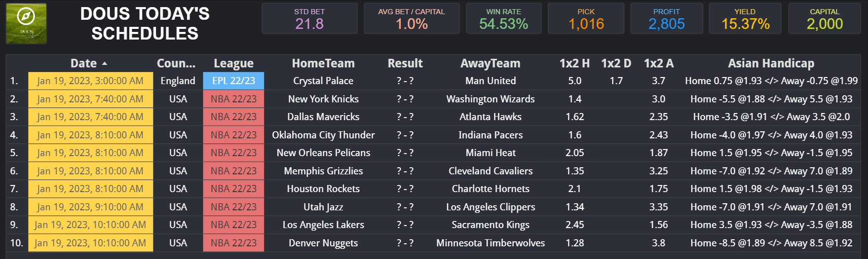Sort table by Country column header

click(176, 63)
